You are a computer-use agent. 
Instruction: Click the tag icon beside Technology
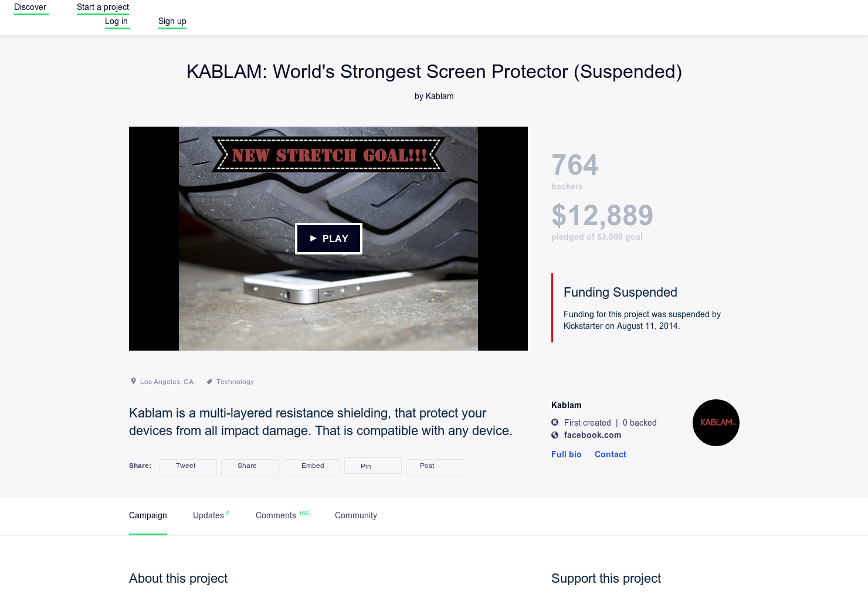209,381
